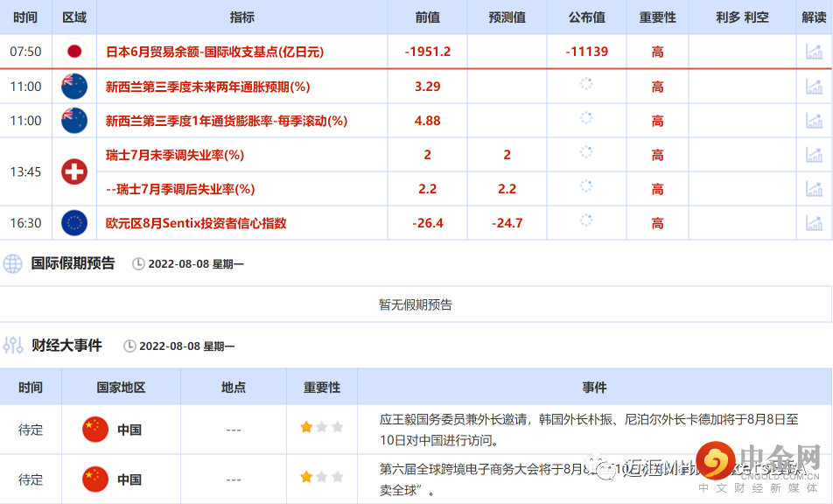Click the 事件 header in events table
The width and height of the screenshot is (833, 504).
[594, 388]
